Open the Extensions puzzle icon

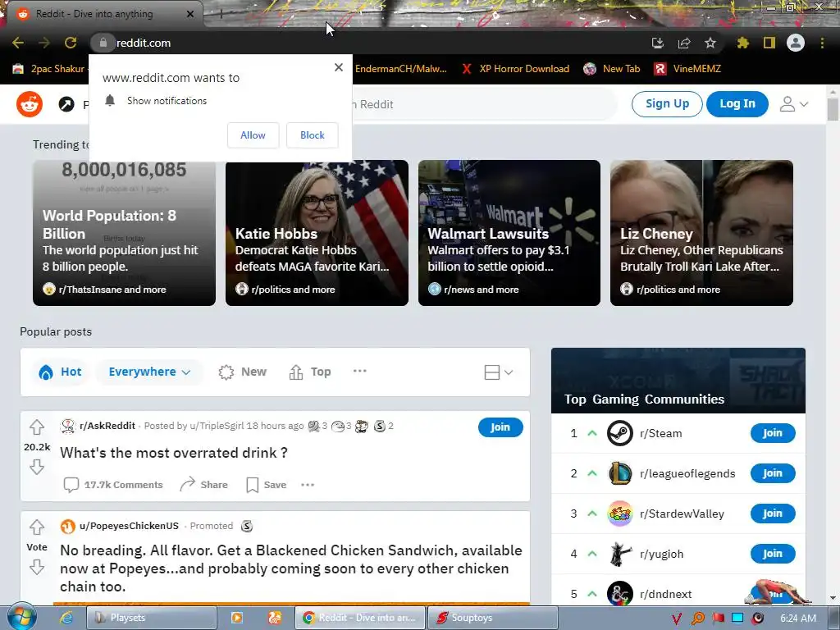click(742, 43)
